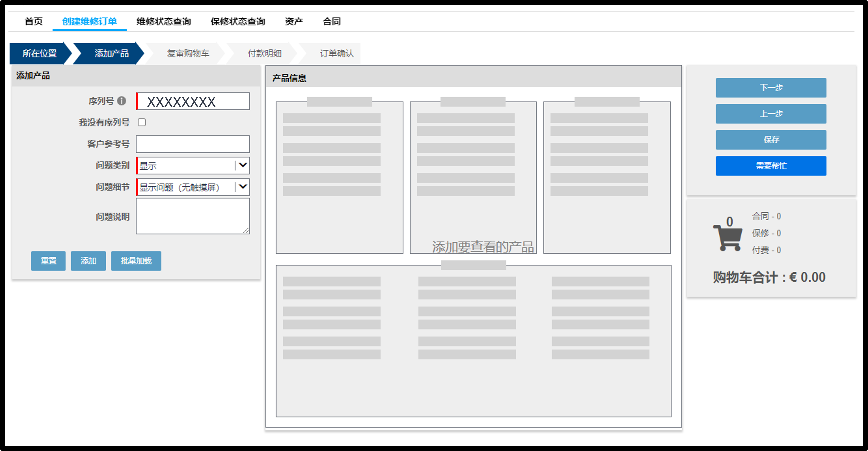Click the 添加 button
The height and width of the screenshot is (451, 868).
[88, 261]
